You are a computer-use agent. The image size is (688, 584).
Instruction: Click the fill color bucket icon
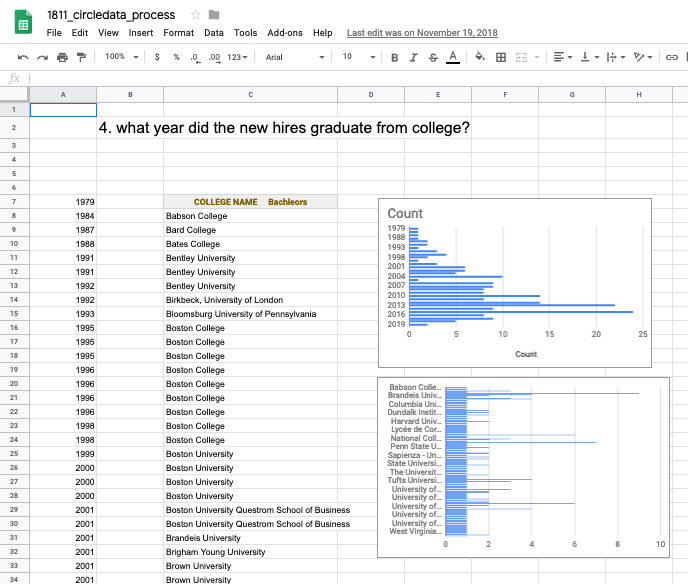click(x=480, y=57)
